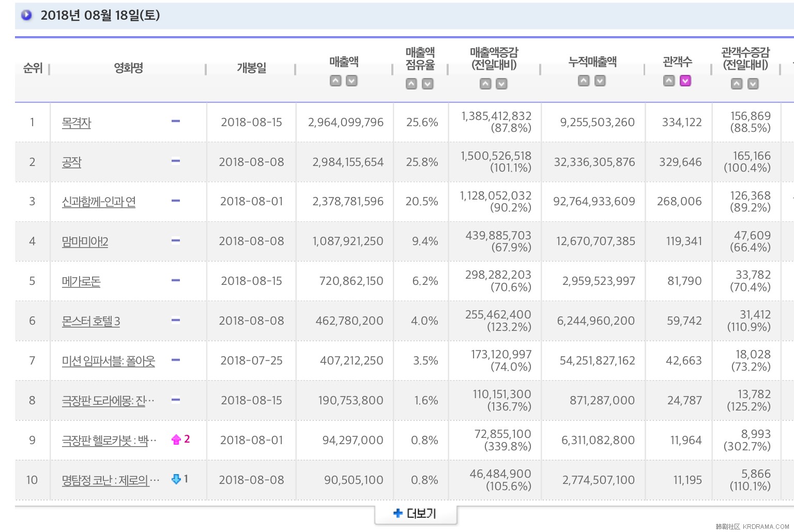The height and width of the screenshot is (532, 794).
Task: Sort 관객수 ascending arrow
Action: (x=669, y=81)
